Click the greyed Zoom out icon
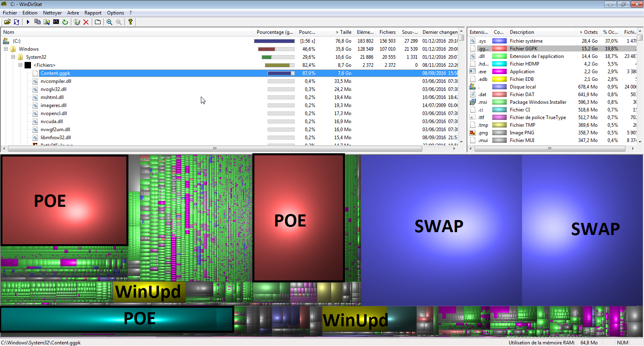644x346 pixels. 119,22
